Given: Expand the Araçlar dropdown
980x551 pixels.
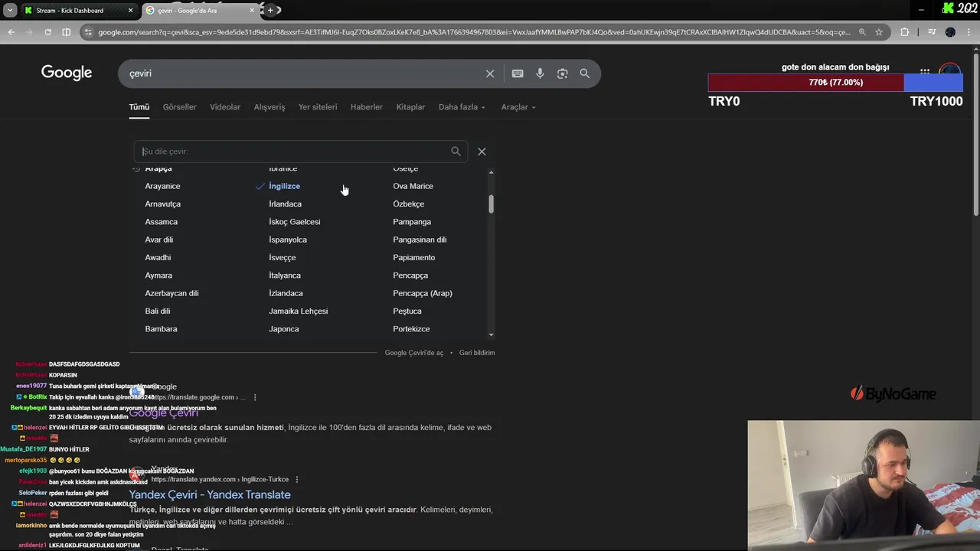Looking at the screenshot, I should click(518, 107).
